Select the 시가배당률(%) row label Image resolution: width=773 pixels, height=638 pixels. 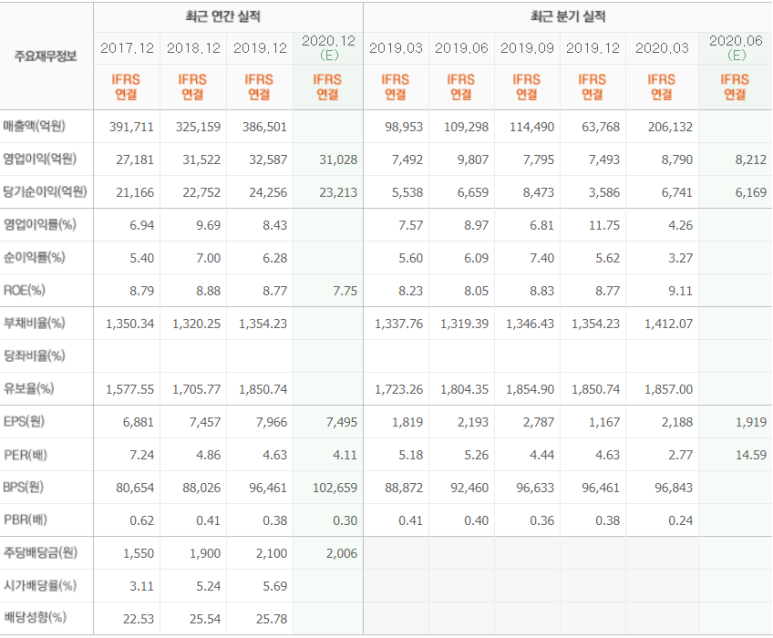[x=40, y=586]
